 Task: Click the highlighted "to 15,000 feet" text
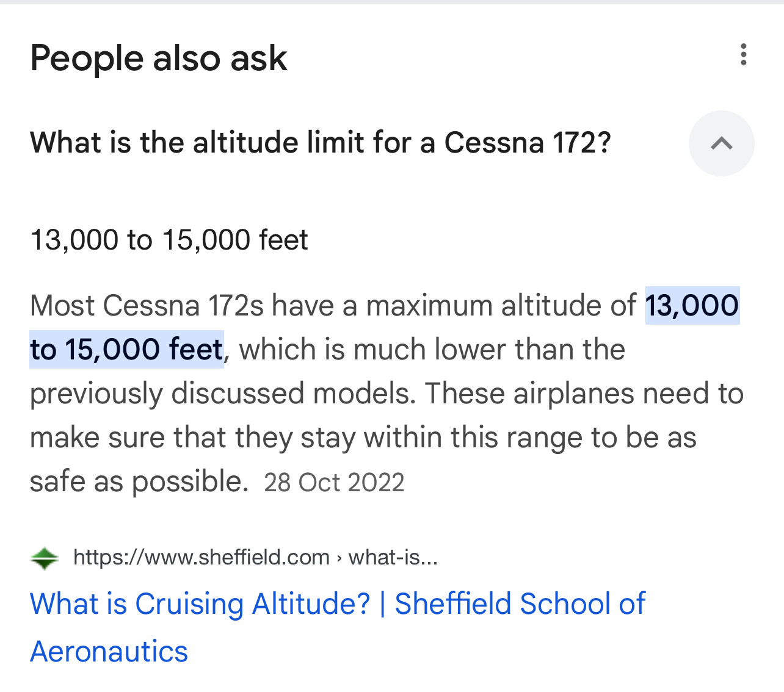[126, 350]
